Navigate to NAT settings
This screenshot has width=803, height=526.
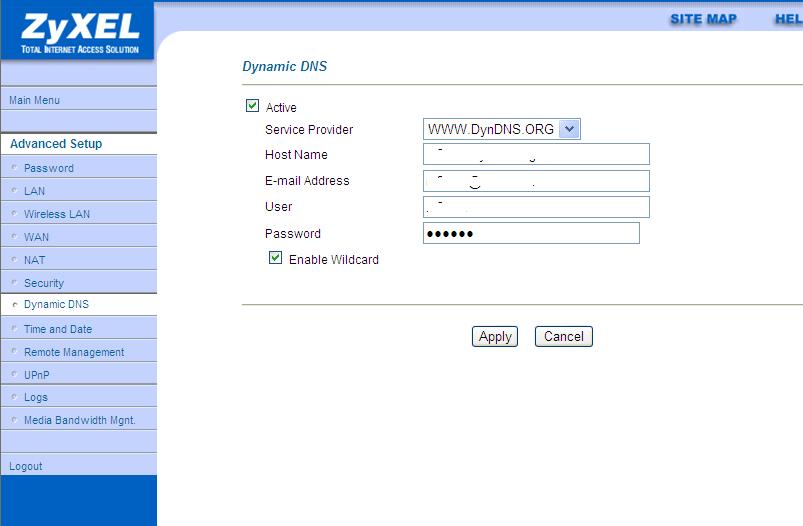[35, 260]
